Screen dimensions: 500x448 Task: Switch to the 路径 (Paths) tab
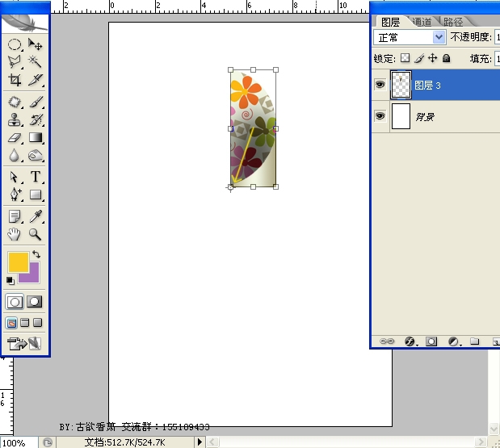pos(453,22)
